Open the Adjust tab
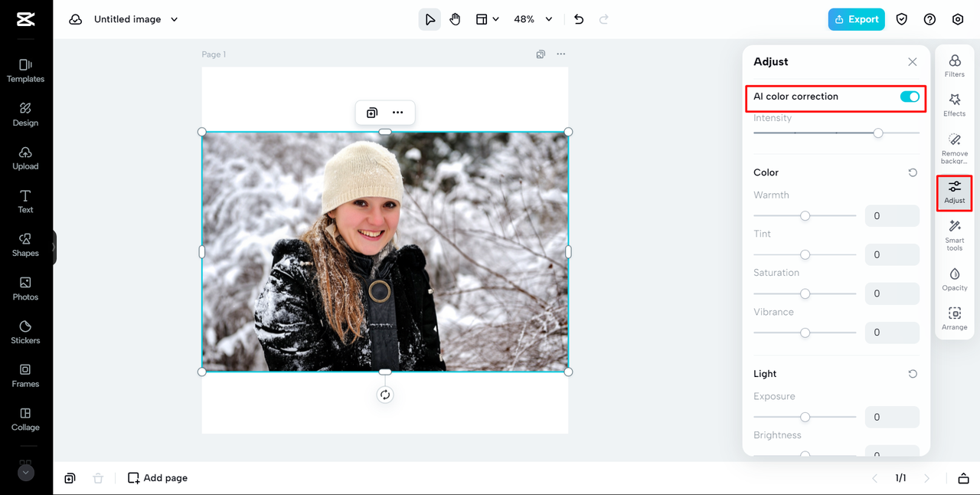This screenshot has height=495, width=980. (x=955, y=193)
